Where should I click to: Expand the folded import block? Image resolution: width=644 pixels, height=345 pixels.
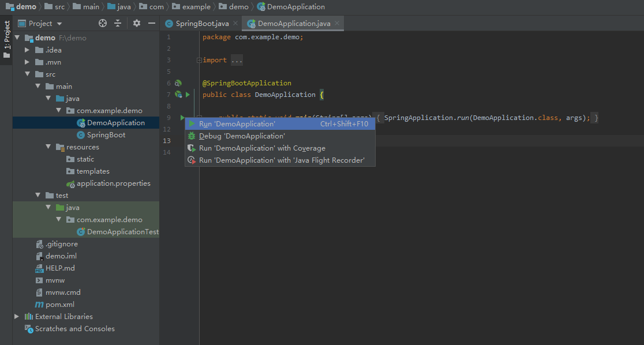pos(199,60)
